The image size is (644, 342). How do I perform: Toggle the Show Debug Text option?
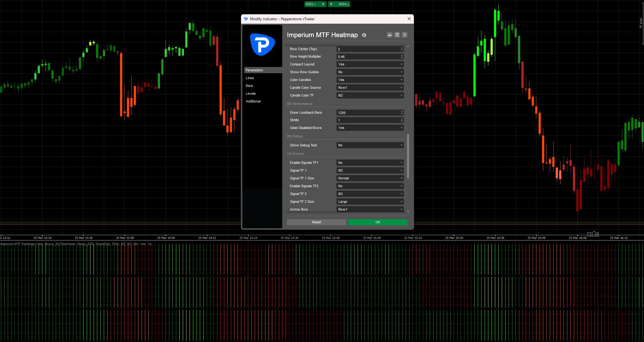(370, 145)
